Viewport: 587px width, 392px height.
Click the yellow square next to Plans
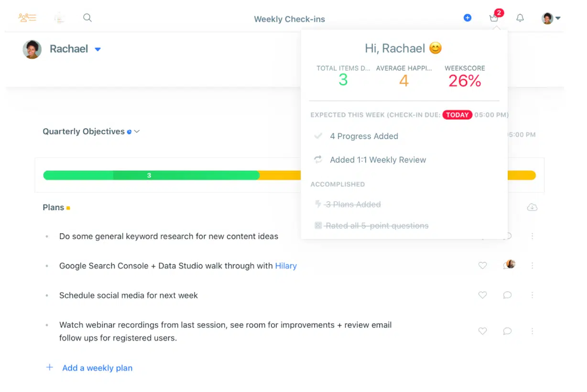pyautogui.click(x=68, y=208)
